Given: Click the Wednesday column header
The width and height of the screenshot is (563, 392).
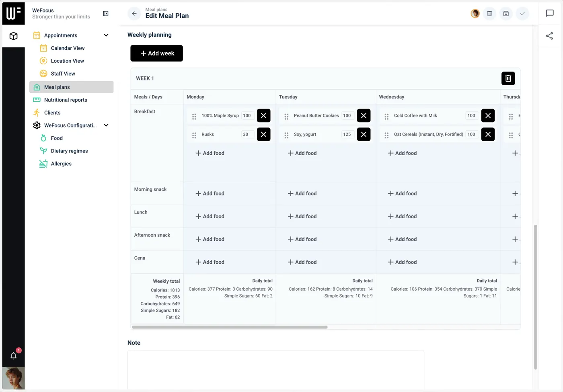Looking at the screenshot, I should click(391, 97).
